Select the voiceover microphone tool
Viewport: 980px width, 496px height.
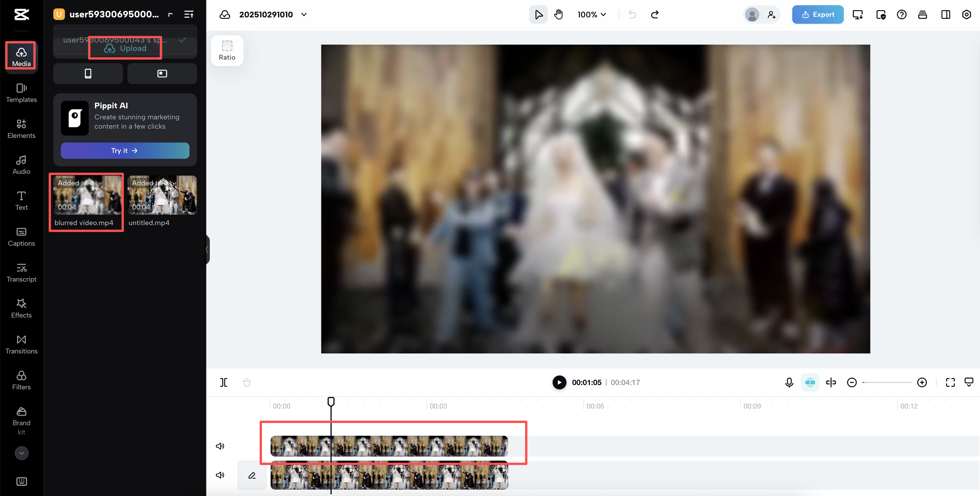click(x=789, y=382)
